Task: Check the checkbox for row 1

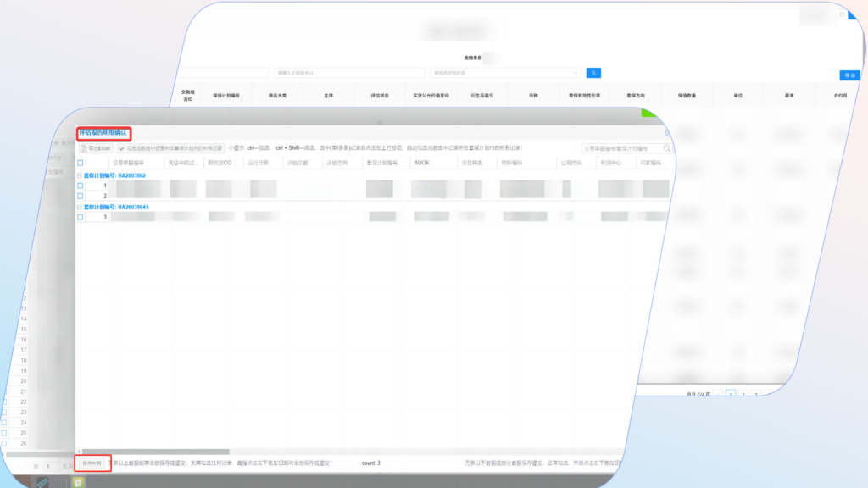Action: [81, 185]
